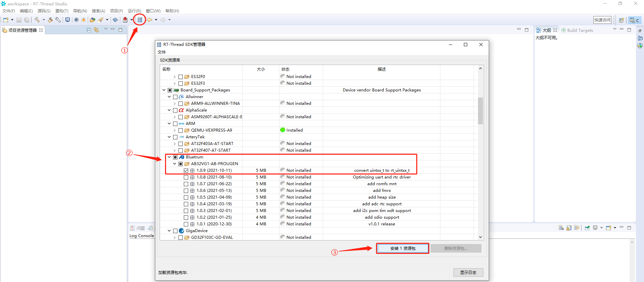Check the ES32F0 package checkbox

(x=181, y=77)
